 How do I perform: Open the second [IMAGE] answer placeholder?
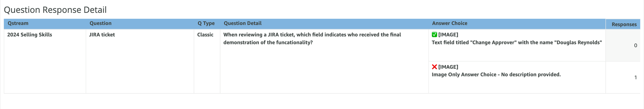[448, 67]
